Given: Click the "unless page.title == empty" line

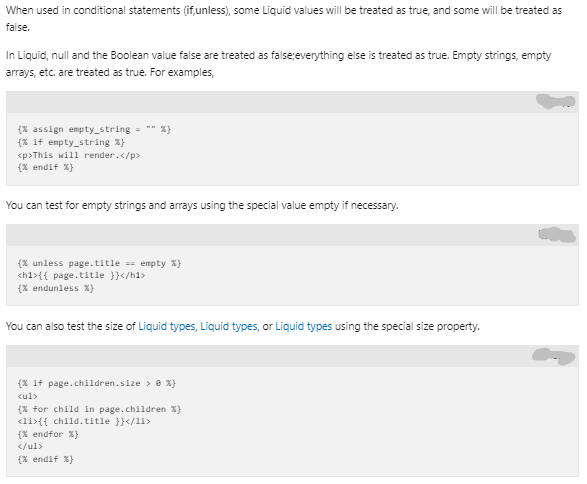Looking at the screenshot, I should [x=99, y=263].
